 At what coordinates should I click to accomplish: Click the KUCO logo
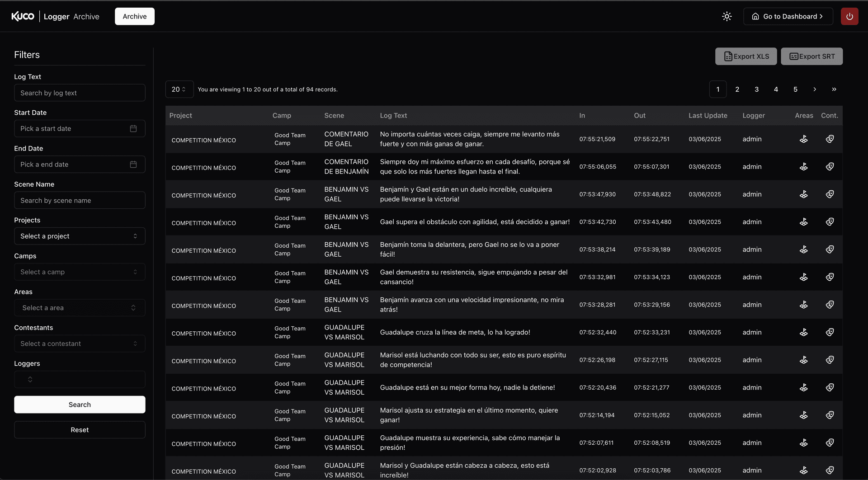pos(22,16)
